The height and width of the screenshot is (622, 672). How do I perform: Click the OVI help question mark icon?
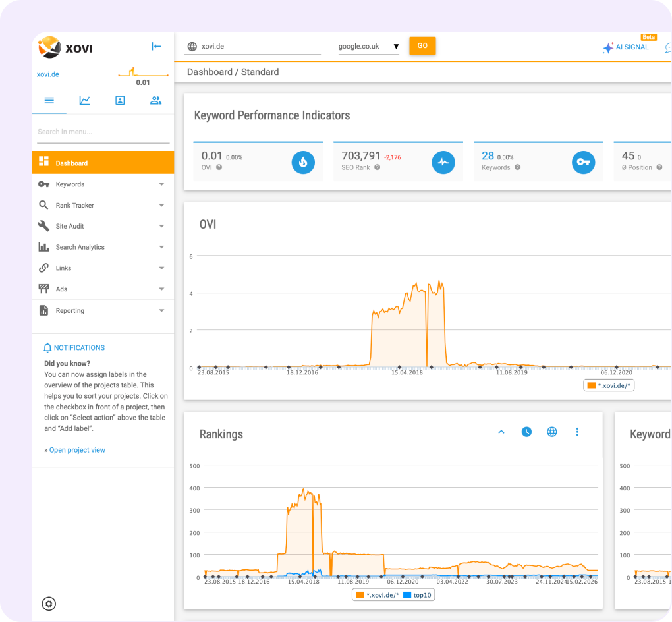click(219, 167)
